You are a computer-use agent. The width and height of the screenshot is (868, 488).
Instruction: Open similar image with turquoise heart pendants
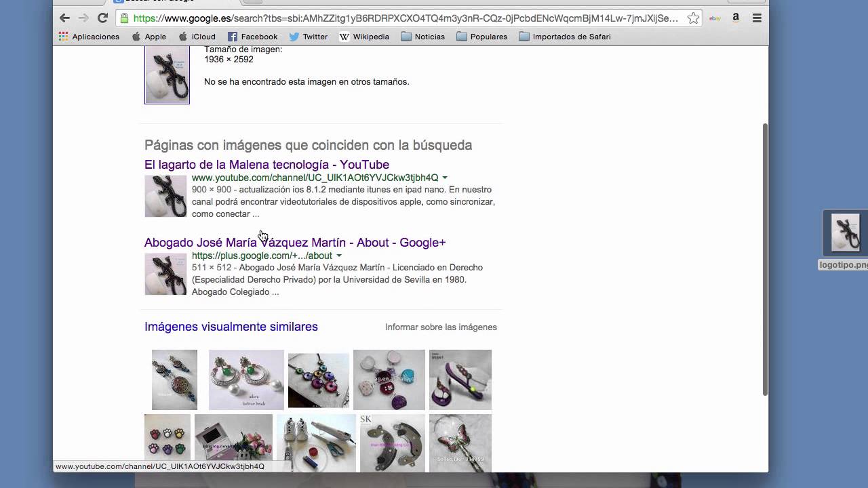[389, 380]
